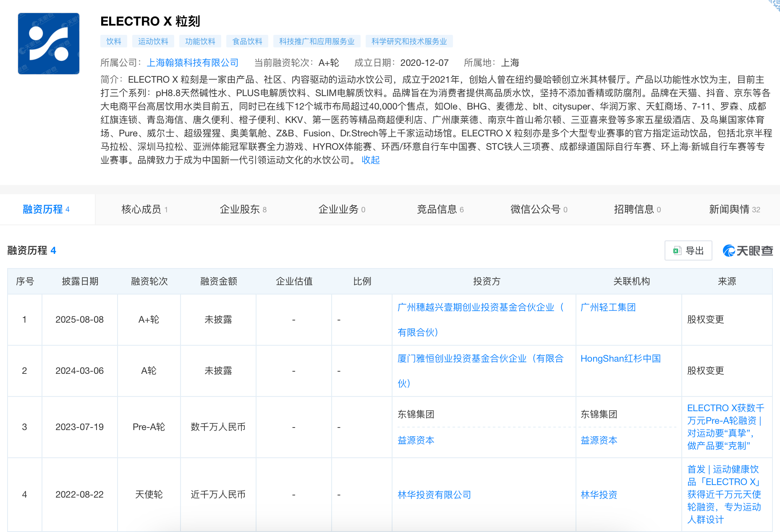Click the date 2025-08-08

[80, 320]
